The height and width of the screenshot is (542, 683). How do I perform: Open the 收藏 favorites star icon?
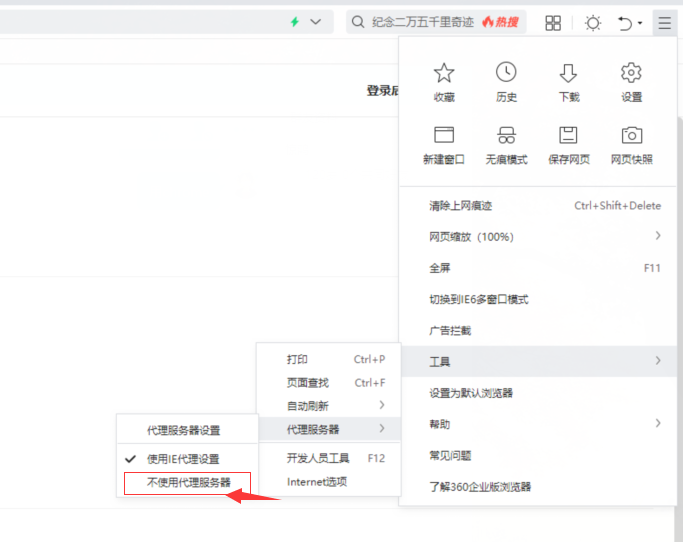pyautogui.click(x=444, y=73)
